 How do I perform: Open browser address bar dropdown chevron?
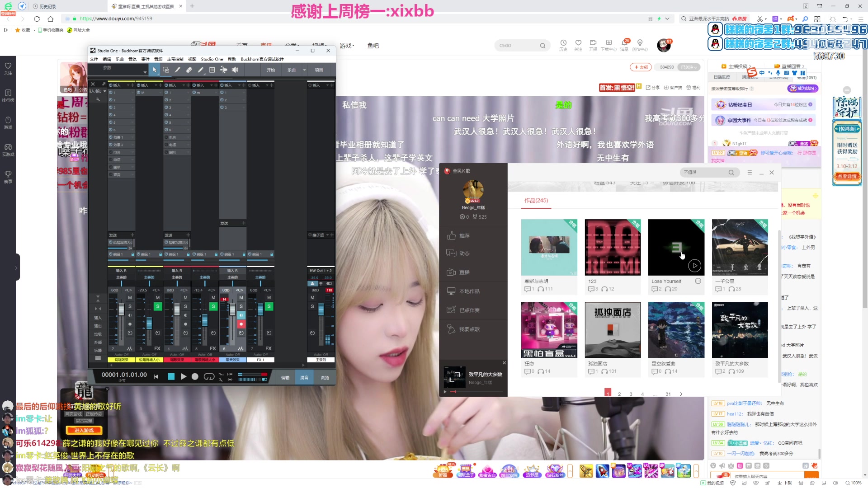667,19
